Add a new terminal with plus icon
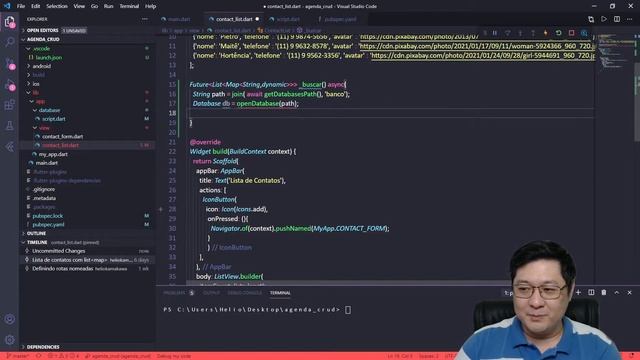This screenshot has height=360, width=640. tap(578, 292)
